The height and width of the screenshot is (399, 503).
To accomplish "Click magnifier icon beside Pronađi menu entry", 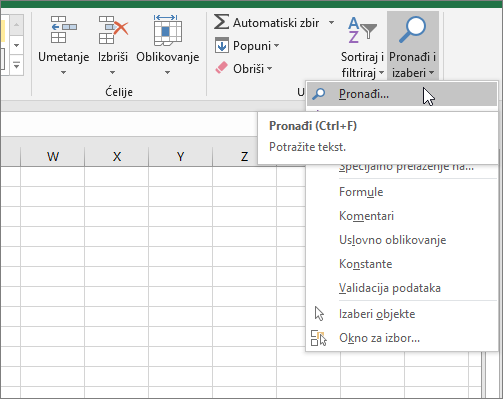I will click(319, 94).
